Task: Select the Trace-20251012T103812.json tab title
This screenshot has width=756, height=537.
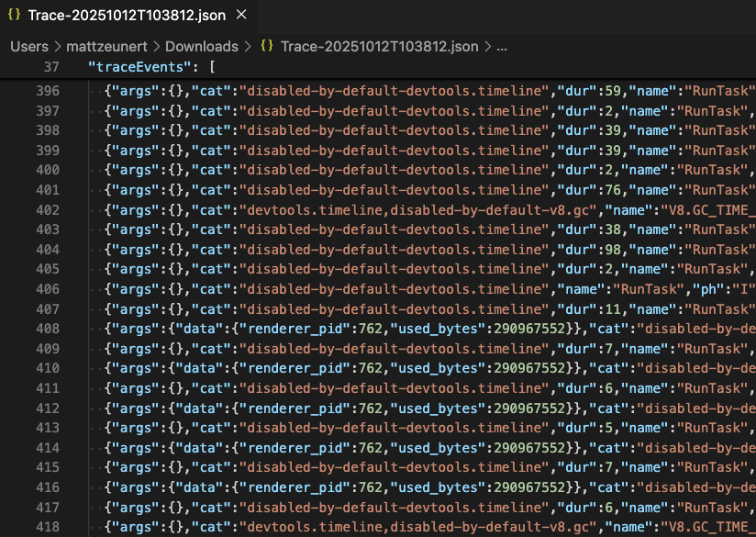Action: [x=127, y=16]
